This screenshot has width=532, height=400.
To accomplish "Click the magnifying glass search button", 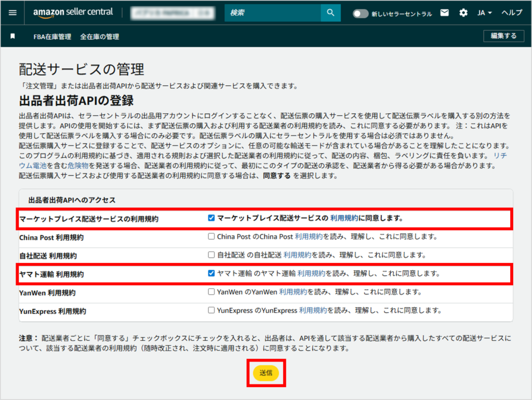I will click(330, 13).
